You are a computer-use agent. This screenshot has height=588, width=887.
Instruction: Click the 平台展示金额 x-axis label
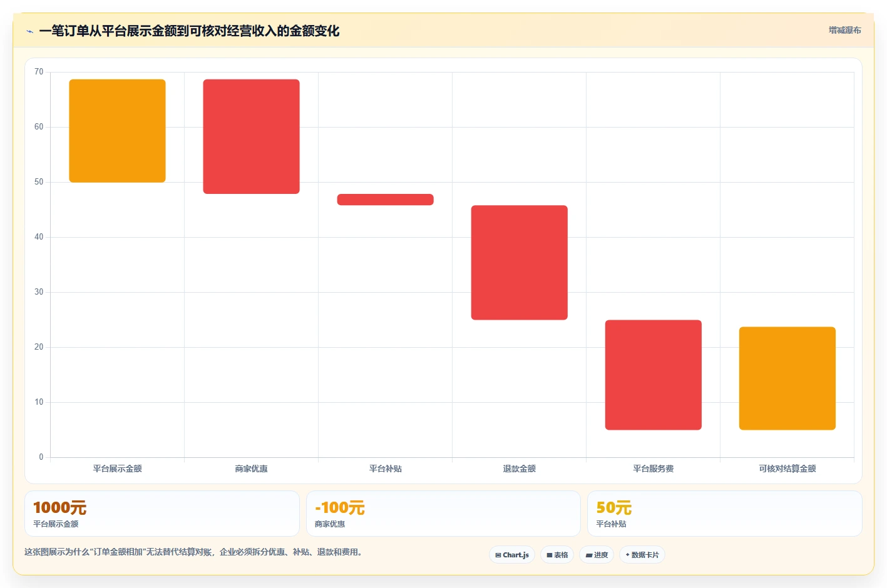click(x=117, y=469)
